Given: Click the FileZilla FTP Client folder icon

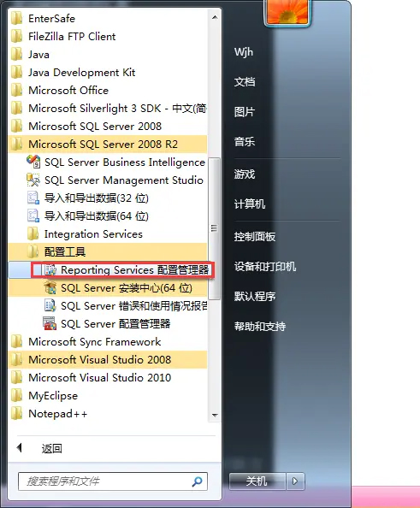Looking at the screenshot, I should 17,36.
